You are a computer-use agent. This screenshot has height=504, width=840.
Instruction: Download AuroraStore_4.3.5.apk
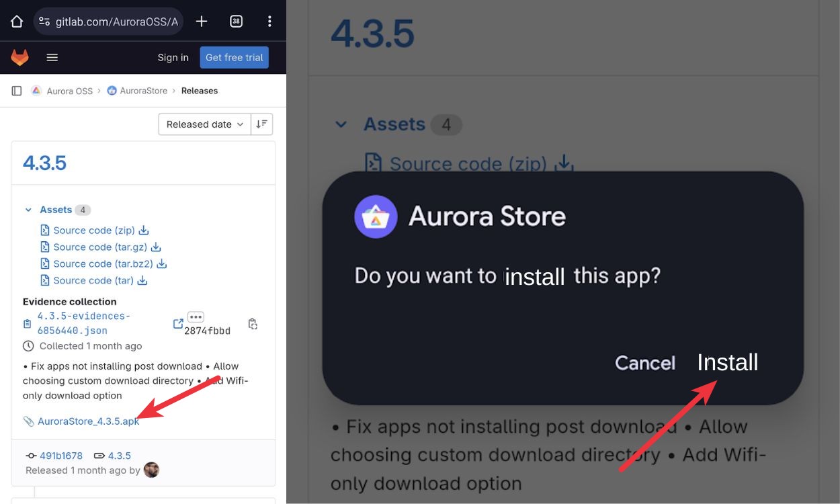tap(87, 421)
